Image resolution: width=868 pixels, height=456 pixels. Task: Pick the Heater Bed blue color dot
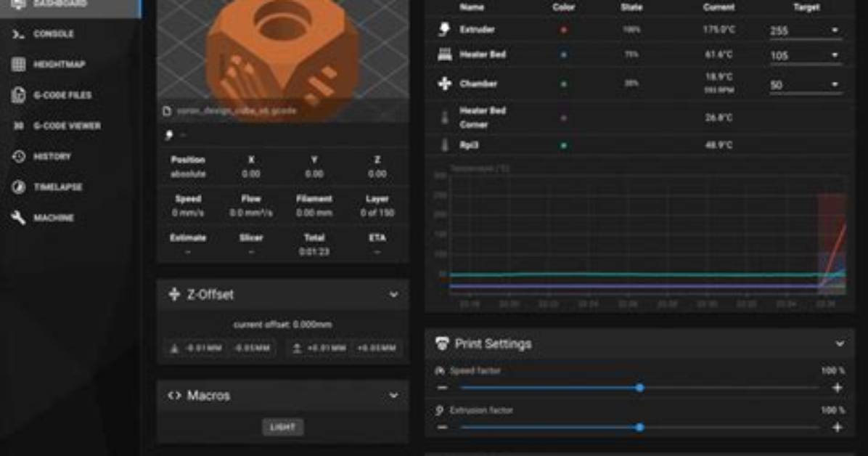coord(563,55)
